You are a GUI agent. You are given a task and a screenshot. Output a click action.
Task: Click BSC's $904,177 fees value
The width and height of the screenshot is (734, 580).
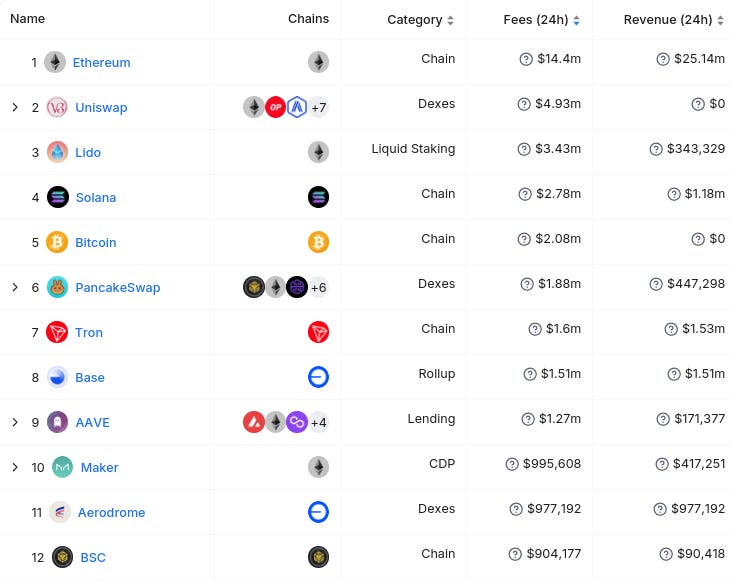(554, 554)
